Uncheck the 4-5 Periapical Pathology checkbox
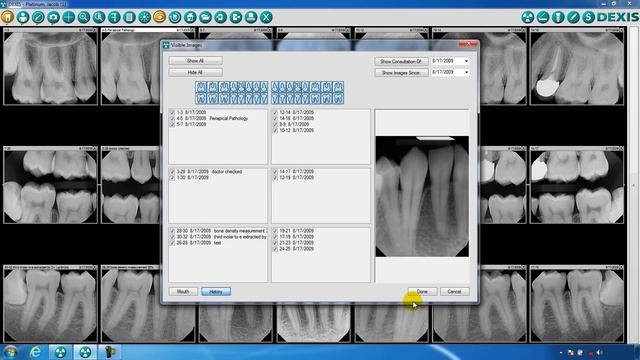Image resolution: width=640 pixels, height=360 pixels. (x=172, y=118)
